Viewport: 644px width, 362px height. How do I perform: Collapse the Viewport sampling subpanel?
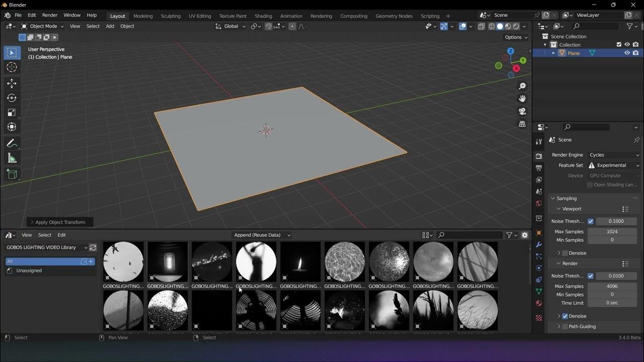click(x=572, y=209)
